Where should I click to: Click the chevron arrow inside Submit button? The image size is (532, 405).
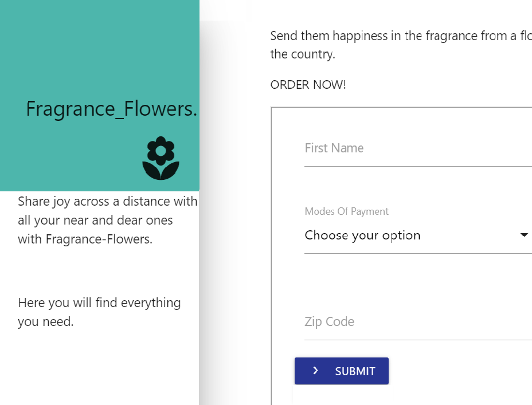pos(315,371)
